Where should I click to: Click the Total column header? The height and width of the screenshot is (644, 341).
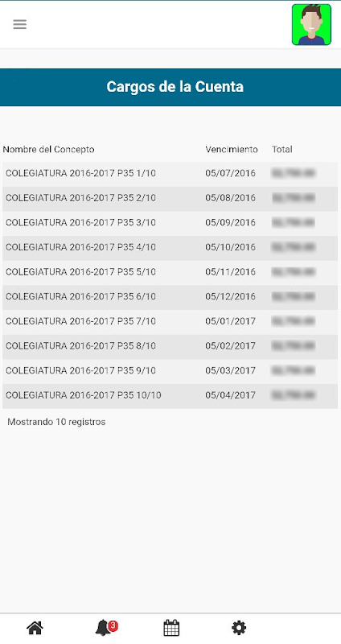[282, 150]
